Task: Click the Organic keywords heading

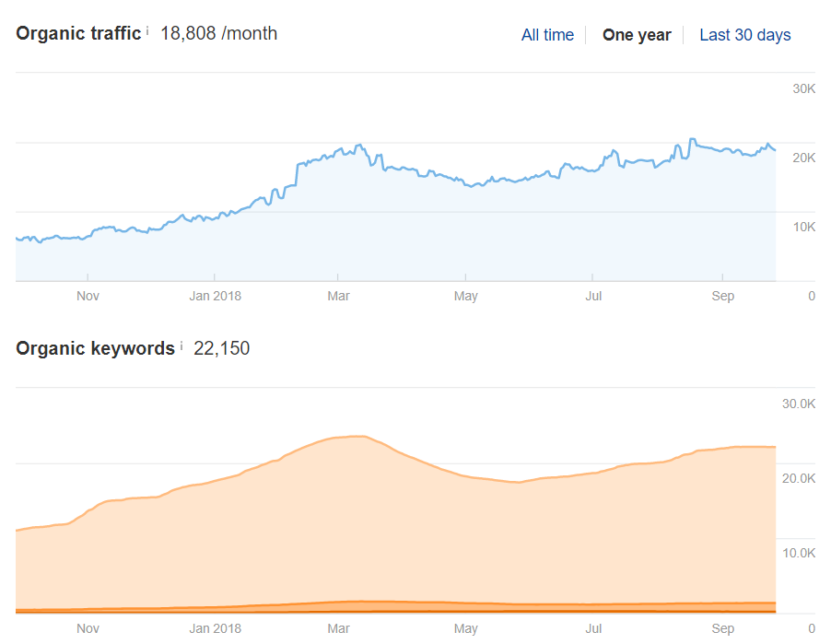Action: pyautogui.click(x=96, y=348)
